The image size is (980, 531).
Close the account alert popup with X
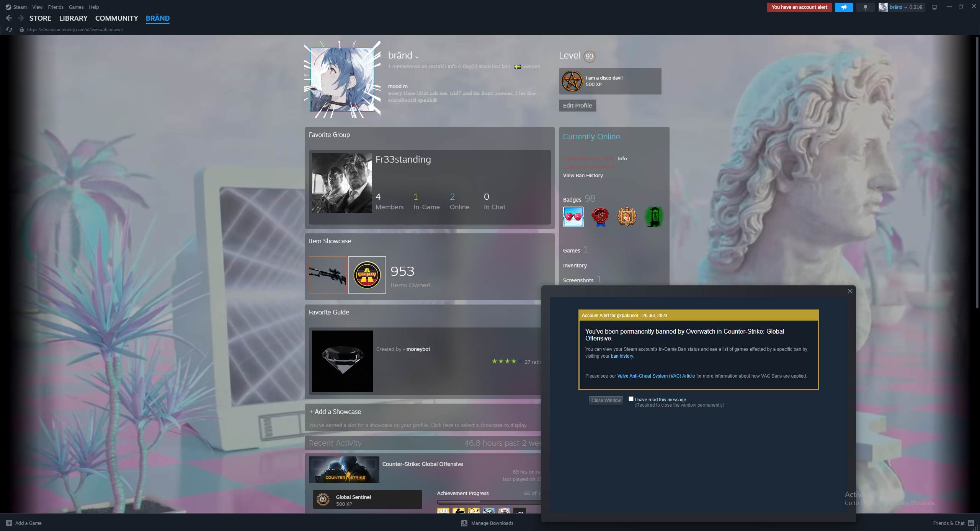850,291
